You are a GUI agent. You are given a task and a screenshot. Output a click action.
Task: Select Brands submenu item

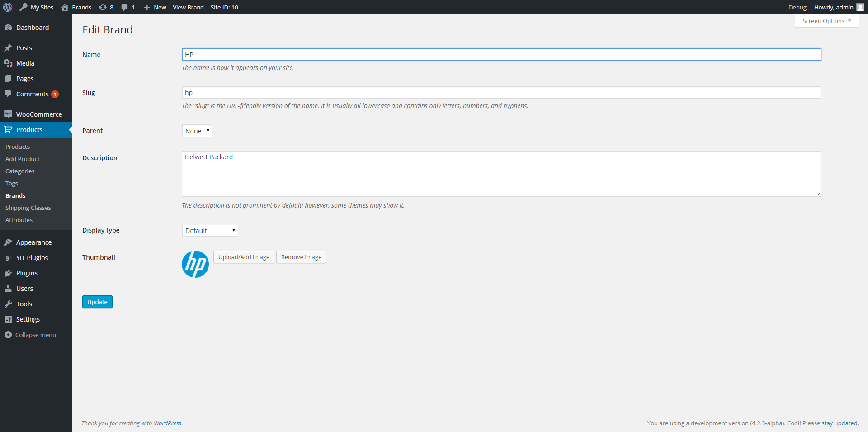point(15,195)
